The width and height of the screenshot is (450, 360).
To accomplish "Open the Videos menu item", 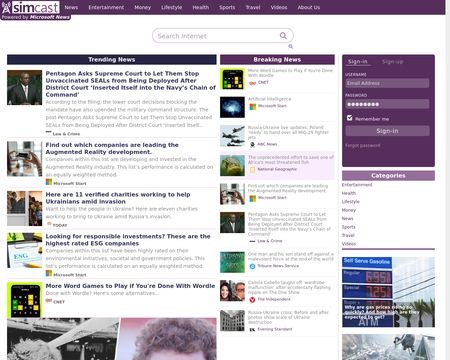I will click(x=279, y=7).
